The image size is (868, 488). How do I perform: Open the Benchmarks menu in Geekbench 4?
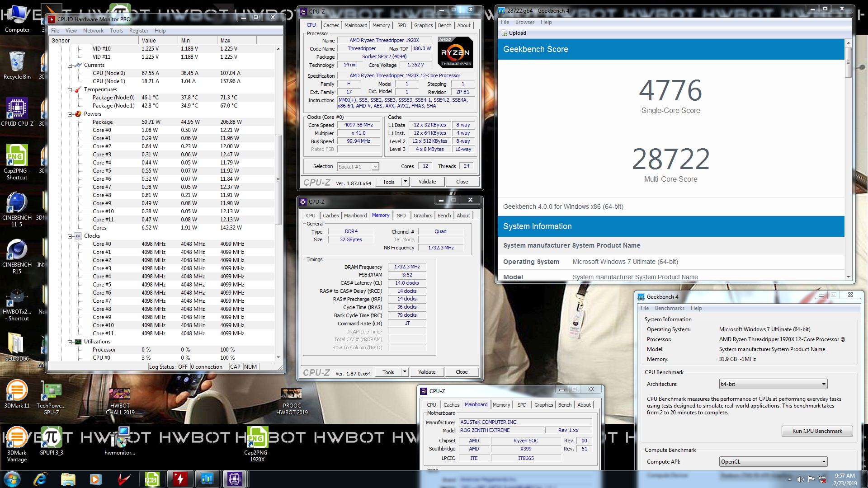point(670,308)
